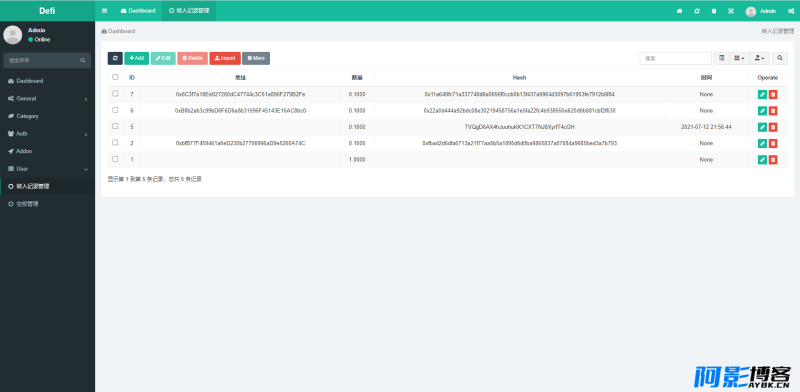The width and height of the screenshot is (800, 392).
Task: Open the columns grid dropdown
Action: pyautogui.click(x=739, y=58)
